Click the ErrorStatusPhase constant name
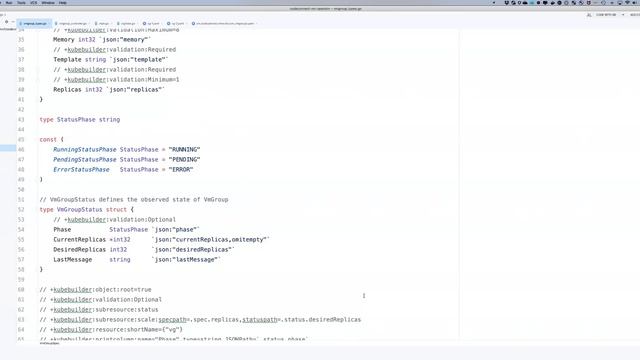 pos(81,169)
